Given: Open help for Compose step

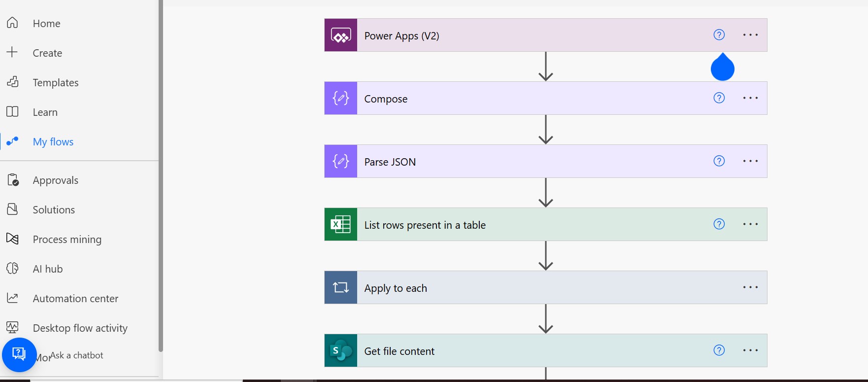Looking at the screenshot, I should [719, 98].
